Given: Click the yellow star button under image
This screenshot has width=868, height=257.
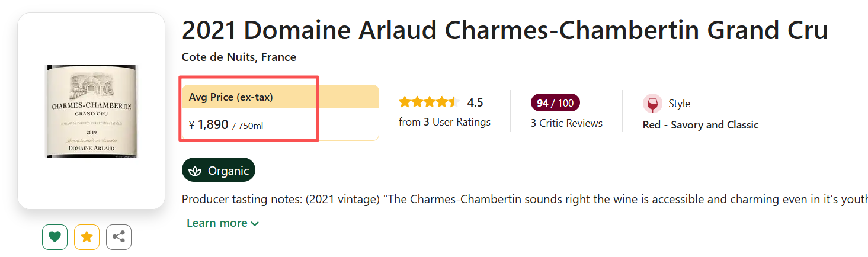Looking at the screenshot, I should point(87,237).
